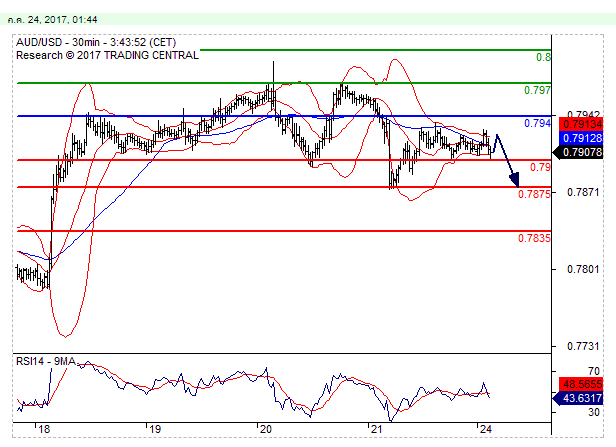Viewport: 616px width, 447px height.
Task: Click the 0.7801 axis value
Action: click(x=583, y=269)
